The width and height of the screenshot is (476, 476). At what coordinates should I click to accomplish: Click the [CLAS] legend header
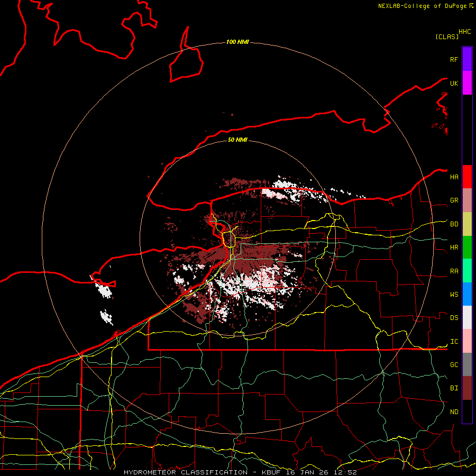pos(447,36)
